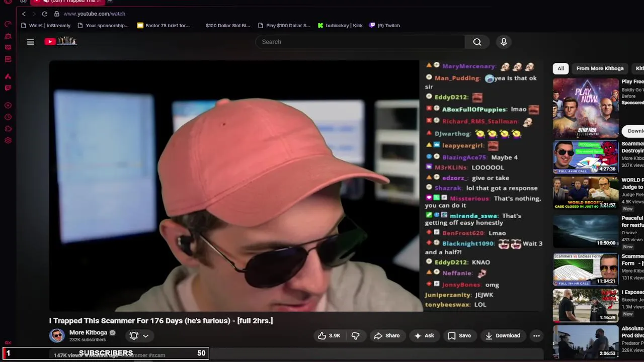Open a new browser tab
The height and width of the screenshot is (362, 644).
click(110, 2)
